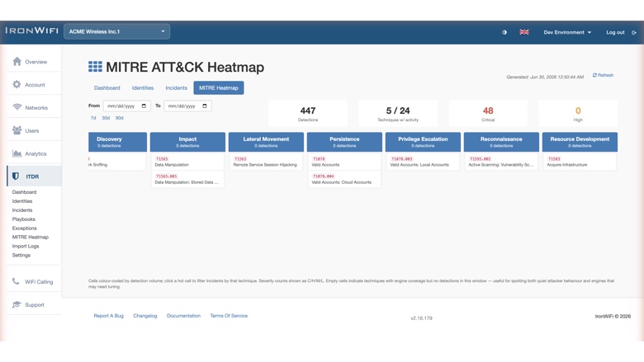Expand the ACME Wireless Inc.1 dropdown
This screenshot has height=362, width=644.
click(x=116, y=31)
